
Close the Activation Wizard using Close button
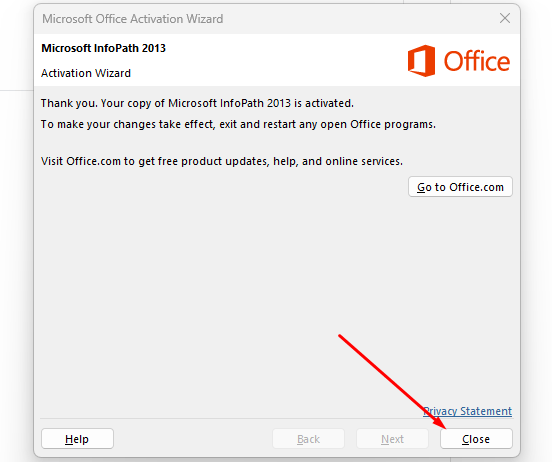[476, 439]
